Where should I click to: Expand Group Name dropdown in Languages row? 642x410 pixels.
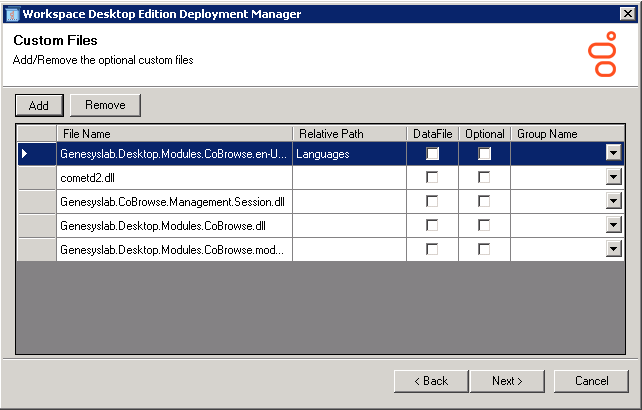click(615, 153)
